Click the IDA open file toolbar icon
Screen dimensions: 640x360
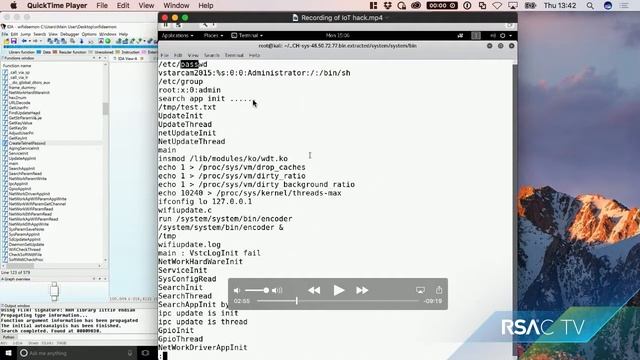(6, 41)
